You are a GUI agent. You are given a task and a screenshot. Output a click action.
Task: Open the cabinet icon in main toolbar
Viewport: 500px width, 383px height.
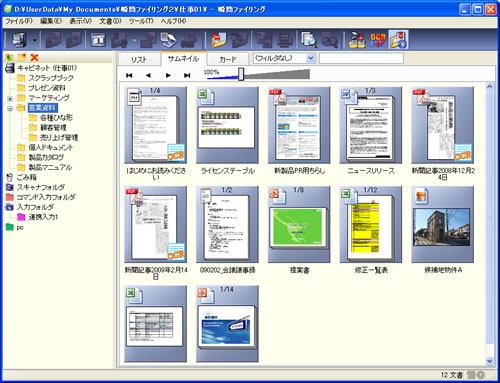coord(19,40)
